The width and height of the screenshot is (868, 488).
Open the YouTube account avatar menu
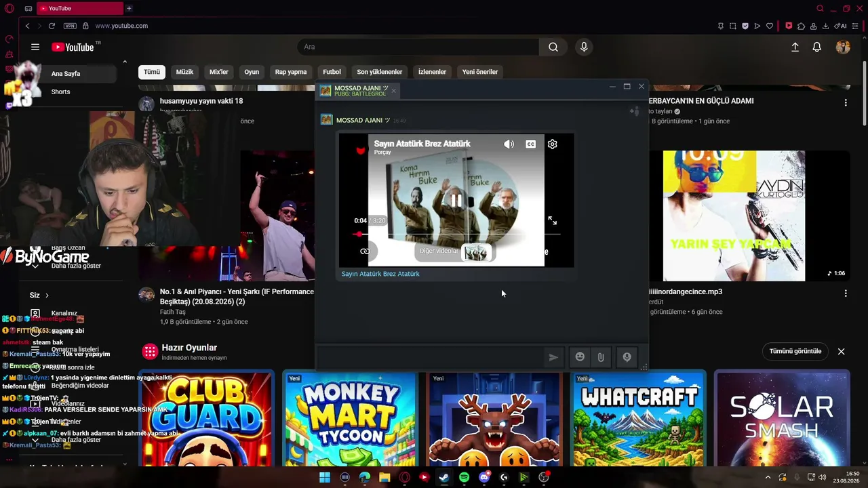[843, 47]
